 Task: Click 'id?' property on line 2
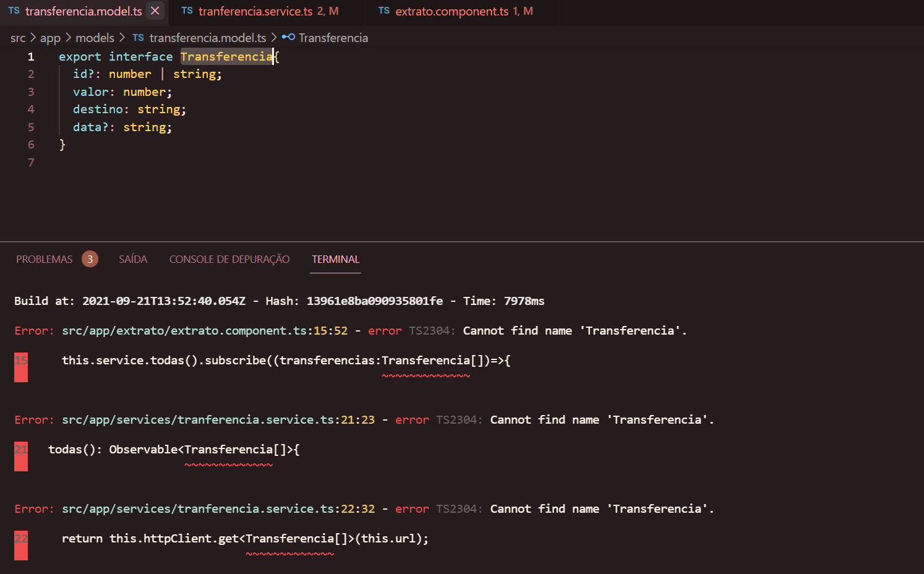[83, 74]
